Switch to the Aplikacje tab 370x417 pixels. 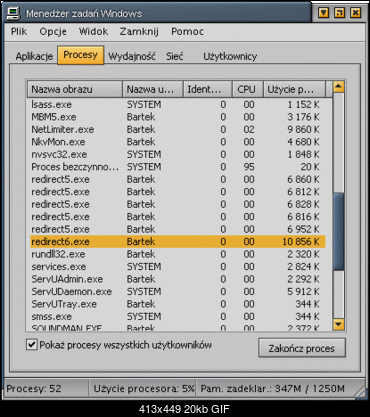pyautogui.click(x=34, y=56)
